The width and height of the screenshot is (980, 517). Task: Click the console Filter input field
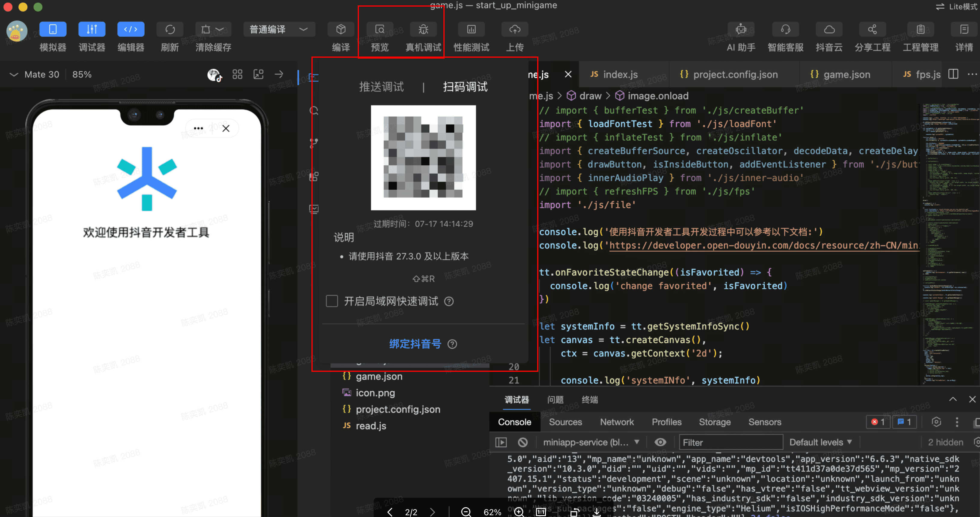[x=731, y=442]
